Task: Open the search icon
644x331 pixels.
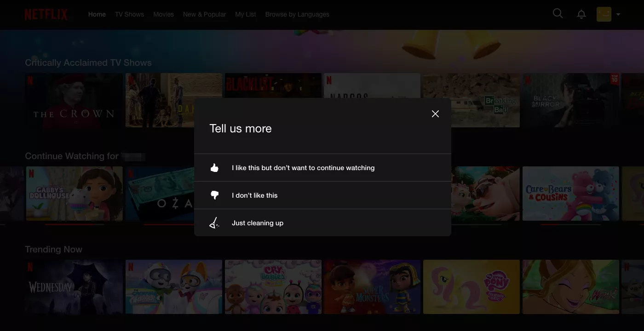Action: tap(558, 14)
